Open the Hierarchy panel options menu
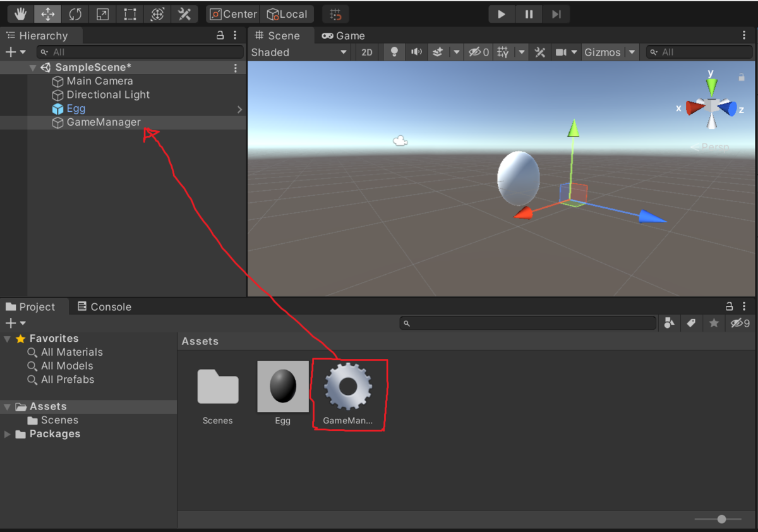Image resolution: width=758 pixels, height=532 pixels. [235, 36]
